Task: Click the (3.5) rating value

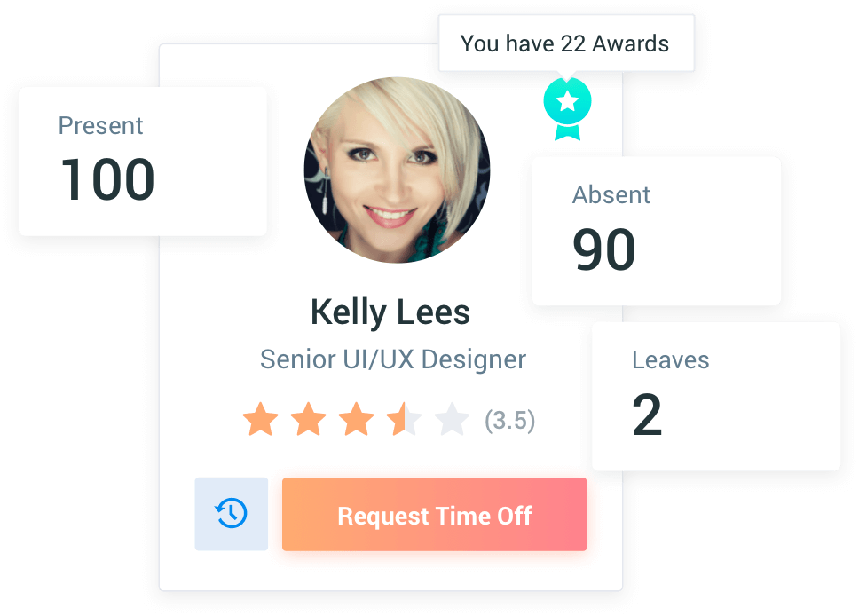Action: tap(509, 421)
